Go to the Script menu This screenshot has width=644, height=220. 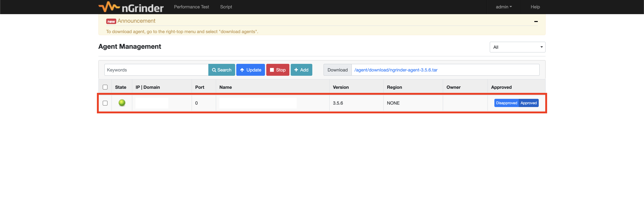(226, 7)
